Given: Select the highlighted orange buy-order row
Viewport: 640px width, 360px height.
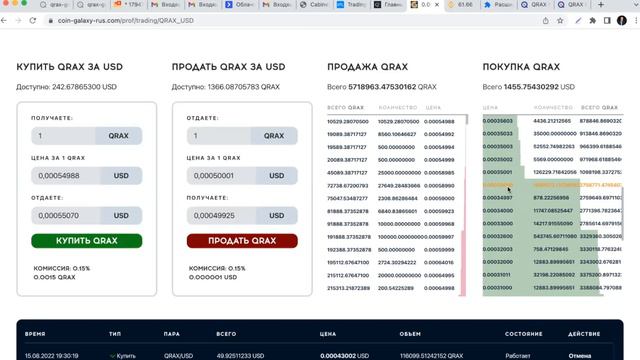Looking at the screenshot, I should pos(552,185).
